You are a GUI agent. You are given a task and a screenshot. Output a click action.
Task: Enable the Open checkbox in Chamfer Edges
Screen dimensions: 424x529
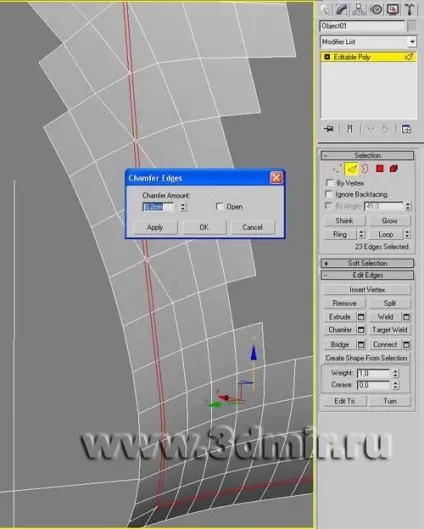point(220,206)
